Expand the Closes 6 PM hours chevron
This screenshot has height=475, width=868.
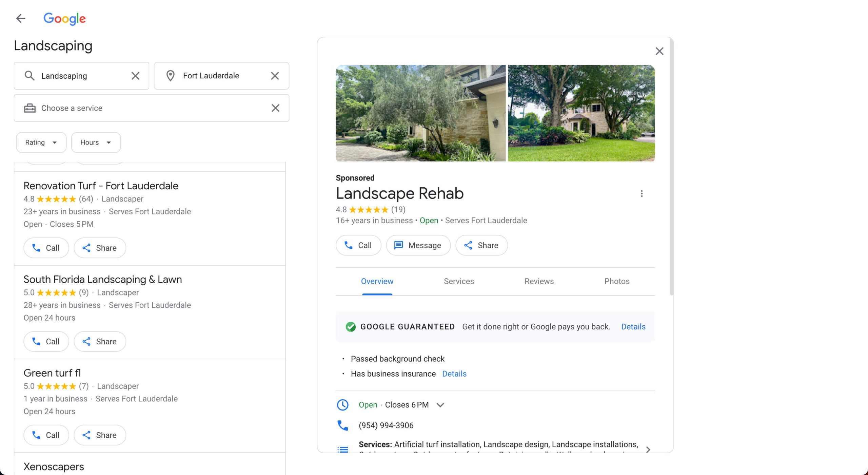(x=440, y=405)
